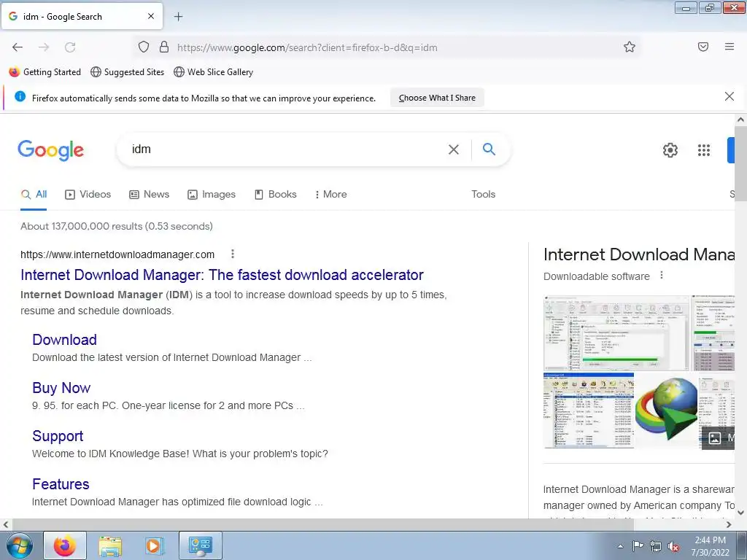Image resolution: width=747 pixels, height=560 pixels.
Task: Open the Buy Now sitelink
Action: click(61, 388)
